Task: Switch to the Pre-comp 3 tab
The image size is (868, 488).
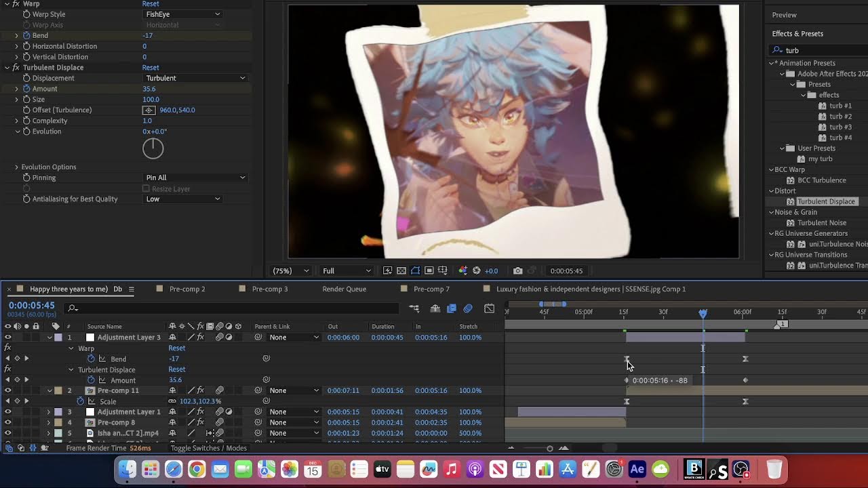Action: (270, 289)
